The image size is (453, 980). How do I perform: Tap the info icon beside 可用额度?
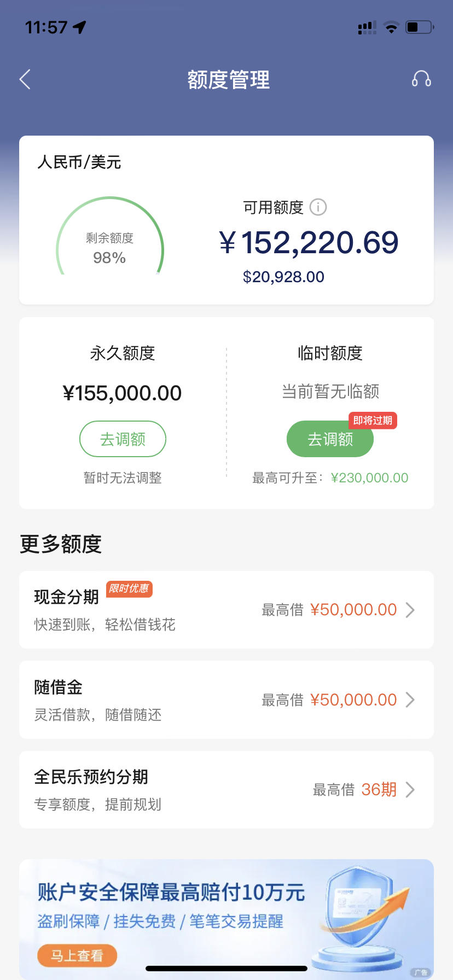(x=318, y=207)
